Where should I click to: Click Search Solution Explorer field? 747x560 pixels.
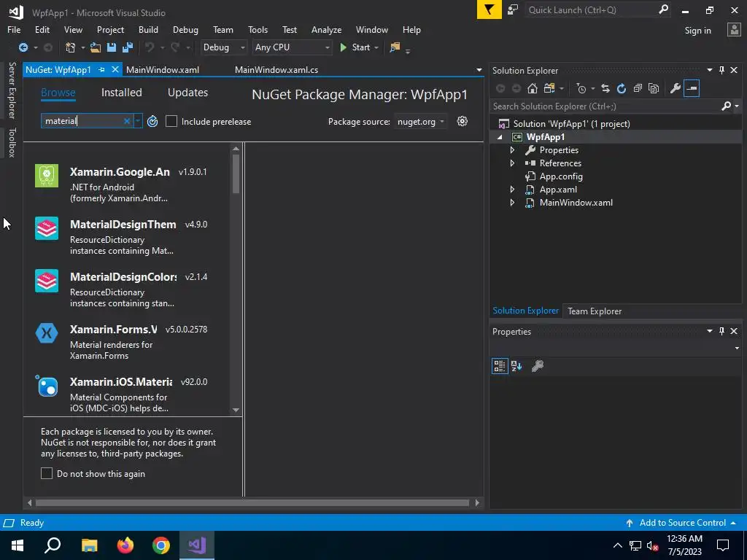(x=605, y=106)
